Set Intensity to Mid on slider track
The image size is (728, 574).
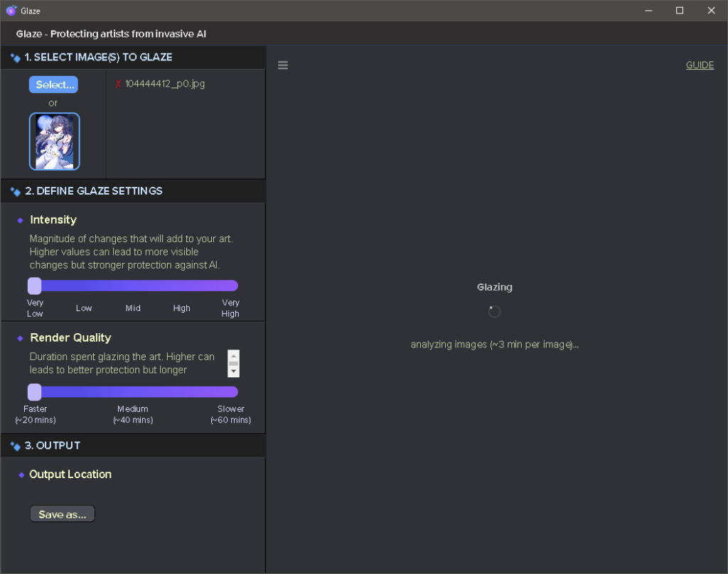pos(133,286)
